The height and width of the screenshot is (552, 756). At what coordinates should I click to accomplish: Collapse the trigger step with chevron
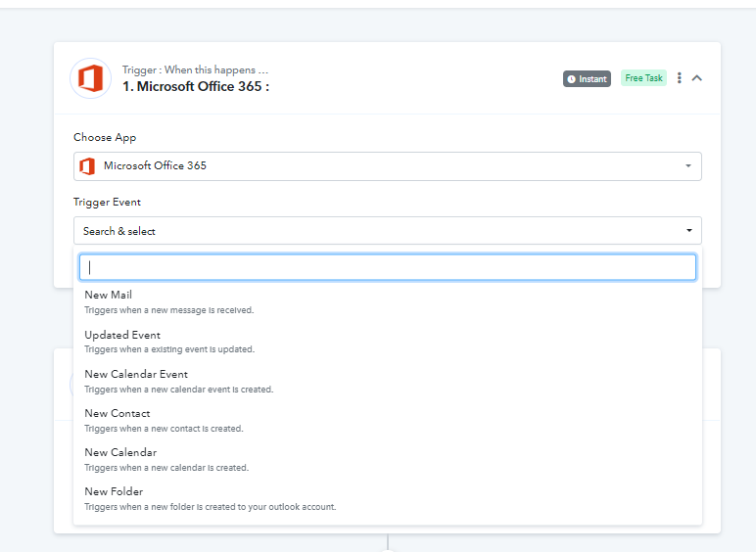pos(696,78)
